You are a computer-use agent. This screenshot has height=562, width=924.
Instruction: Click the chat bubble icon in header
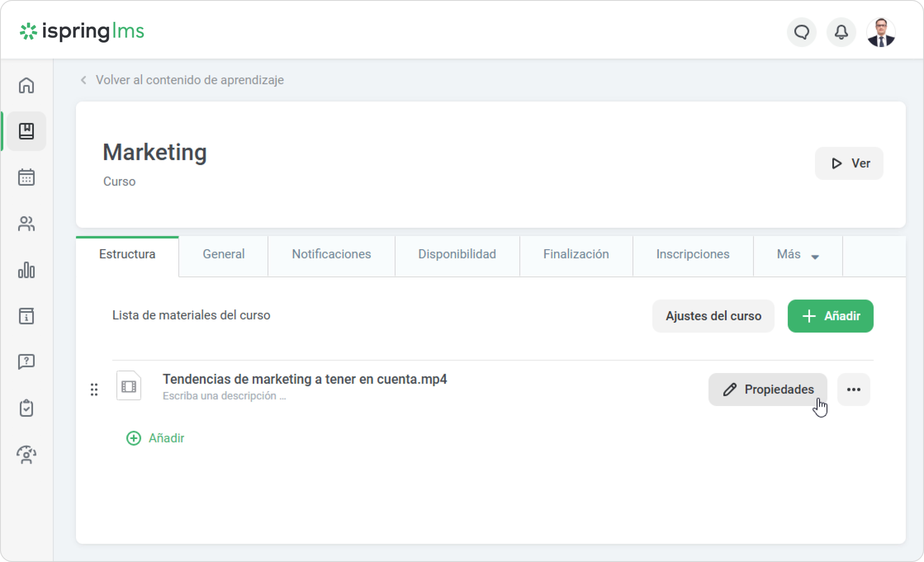point(801,32)
